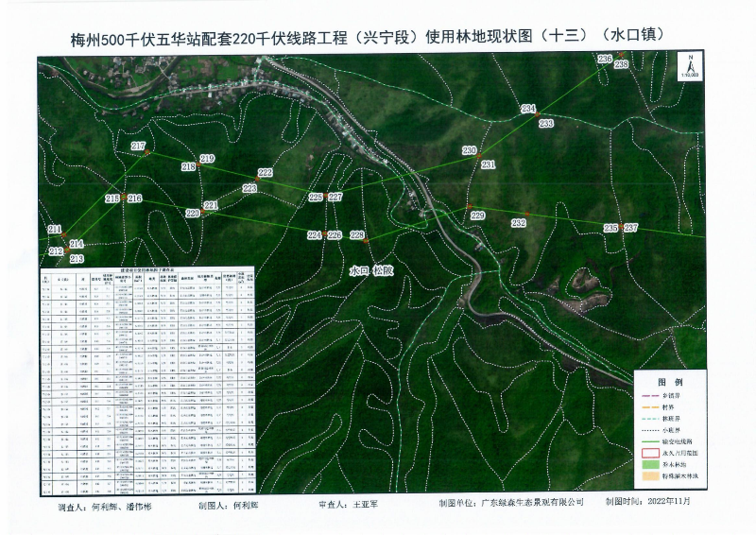The image size is (756, 535).
Task: Click the green 输变电线路 line sample in legend
Action: [650, 441]
